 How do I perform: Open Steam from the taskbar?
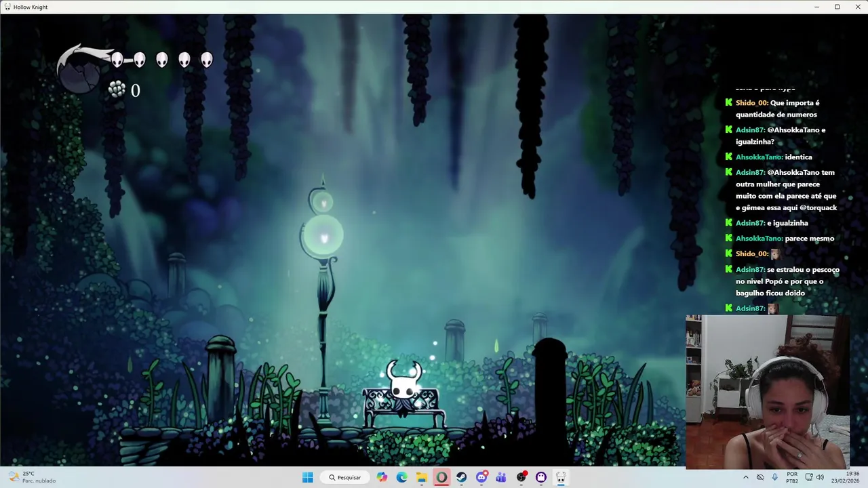pyautogui.click(x=461, y=477)
